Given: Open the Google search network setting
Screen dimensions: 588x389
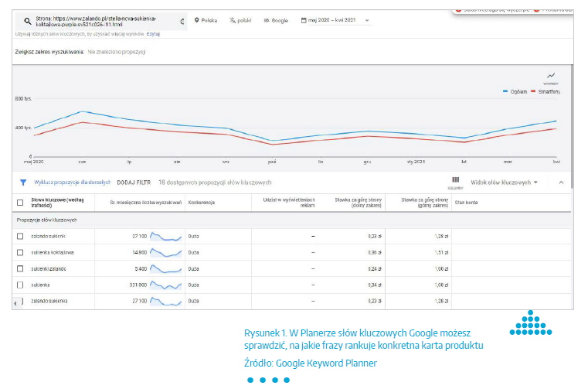Looking at the screenshot, I should pyautogui.click(x=276, y=20).
